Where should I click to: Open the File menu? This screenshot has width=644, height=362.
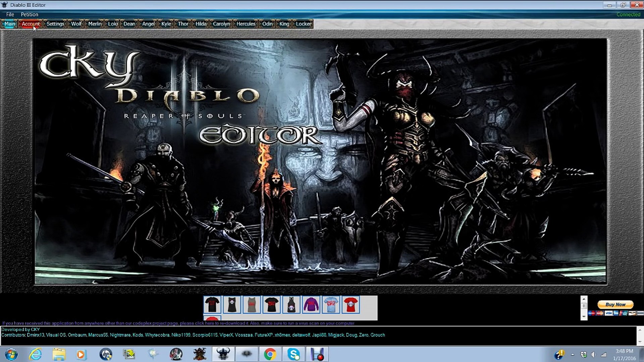click(x=10, y=14)
